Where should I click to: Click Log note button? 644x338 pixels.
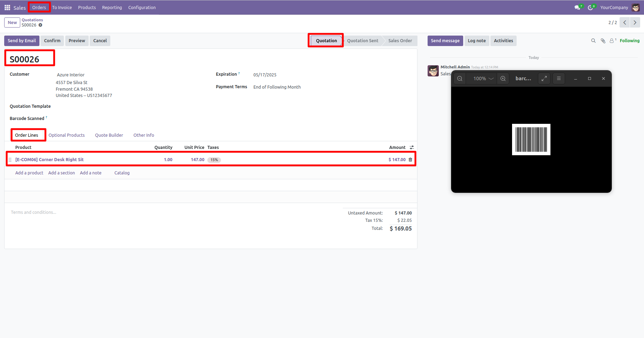pyautogui.click(x=477, y=41)
